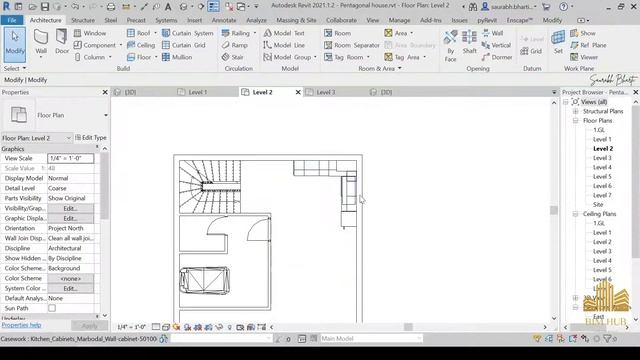Open the Tag Area tool
Image resolution: width=640 pixels, height=360 pixels.
tap(405, 57)
